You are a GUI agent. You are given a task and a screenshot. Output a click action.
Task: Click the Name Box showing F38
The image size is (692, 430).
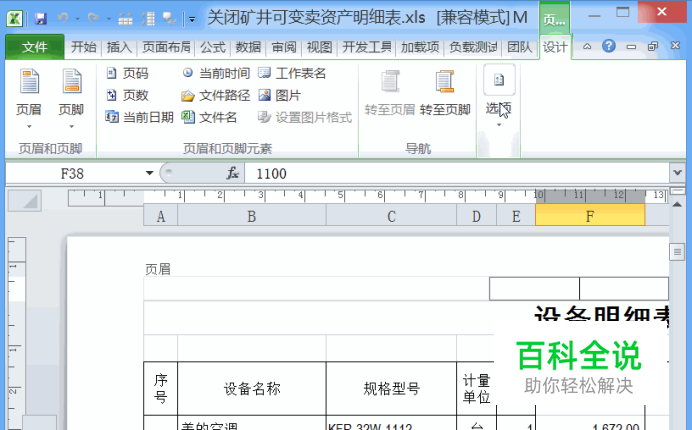coord(73,174)
